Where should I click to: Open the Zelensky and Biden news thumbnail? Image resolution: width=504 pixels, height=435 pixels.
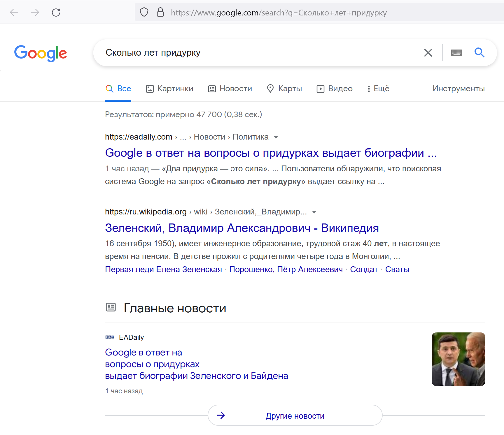point(458,359)
